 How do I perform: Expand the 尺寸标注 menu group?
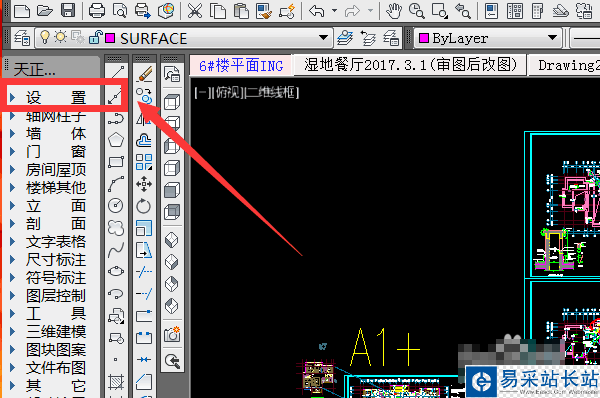pos(55,259)
